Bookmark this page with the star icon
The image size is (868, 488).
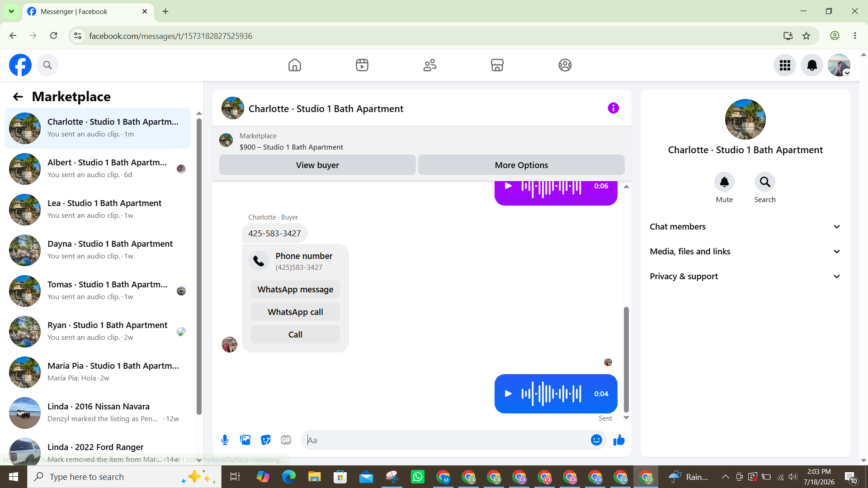point(806,36)
